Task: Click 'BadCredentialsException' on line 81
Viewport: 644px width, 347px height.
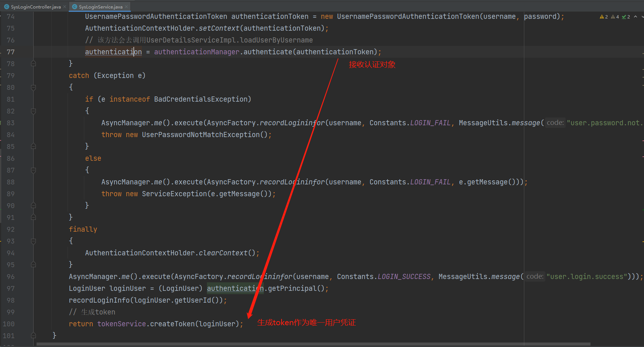Action: point(201,99)
